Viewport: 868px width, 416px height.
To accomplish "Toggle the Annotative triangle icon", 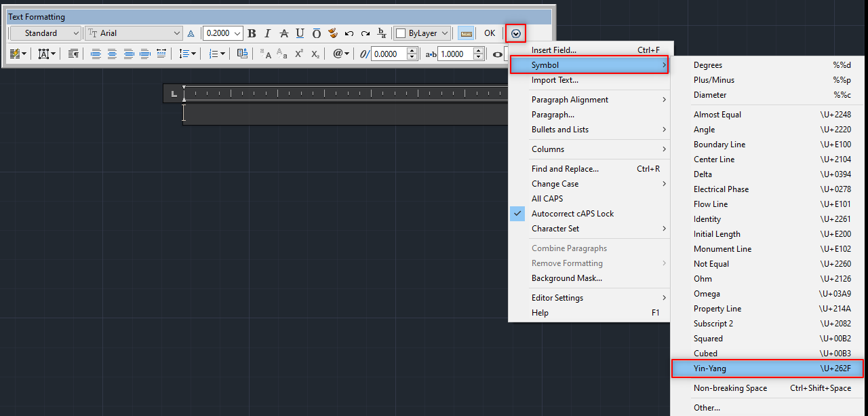I will tap(191, 33).
